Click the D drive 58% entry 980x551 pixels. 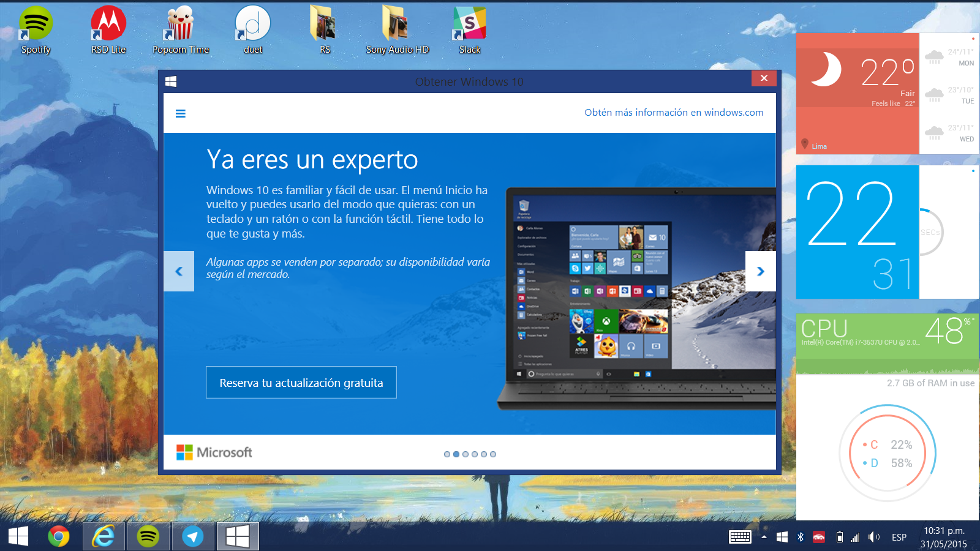[x=888, y=463]
